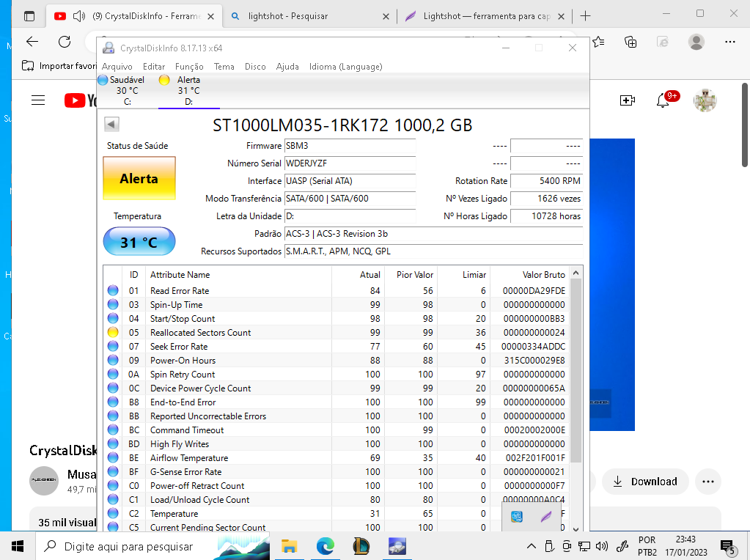The width and height of the screenshot is (750, 560).
Task: Click the Firmware field SBM3
Action: click(x=350, y=146)
